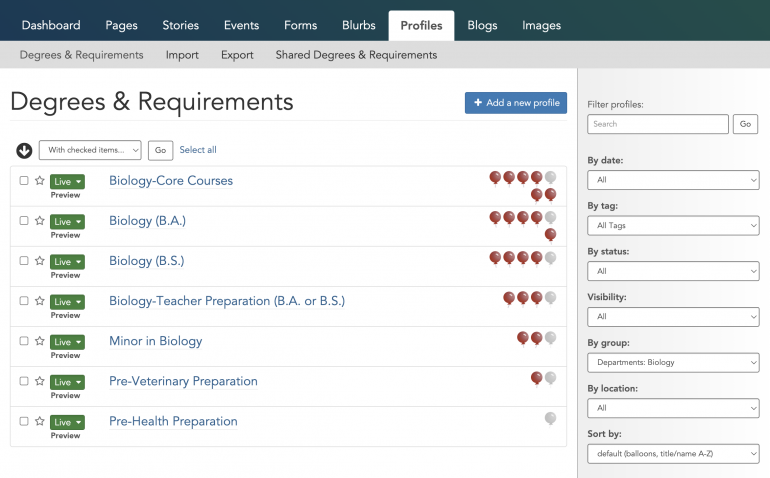This screenshot has width=770, height=478.
Task: Open the Images tab
Action: point(541,26)
